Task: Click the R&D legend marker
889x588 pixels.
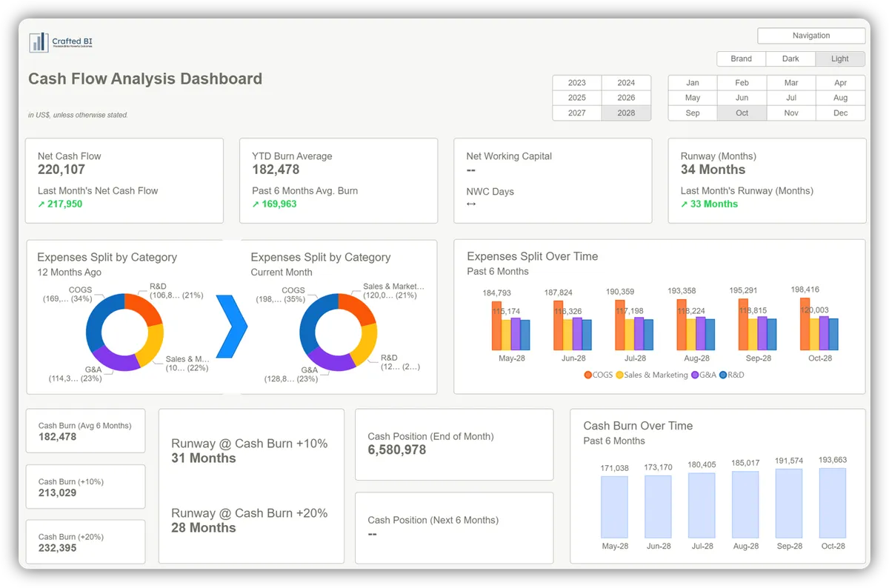Action: pyautogui.click(x=723, y=375)
